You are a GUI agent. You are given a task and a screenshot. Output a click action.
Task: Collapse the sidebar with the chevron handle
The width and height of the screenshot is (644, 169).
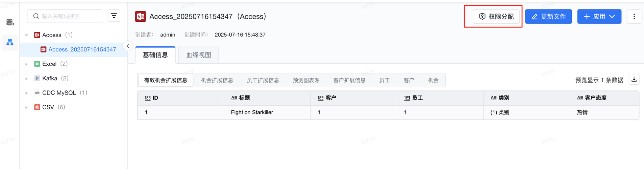click(x=128, y=46)
